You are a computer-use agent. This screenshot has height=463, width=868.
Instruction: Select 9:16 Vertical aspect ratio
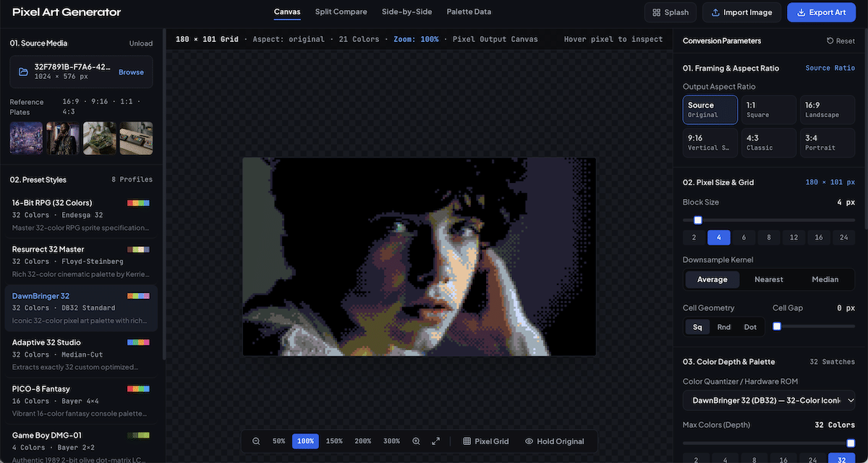[710, 143]
